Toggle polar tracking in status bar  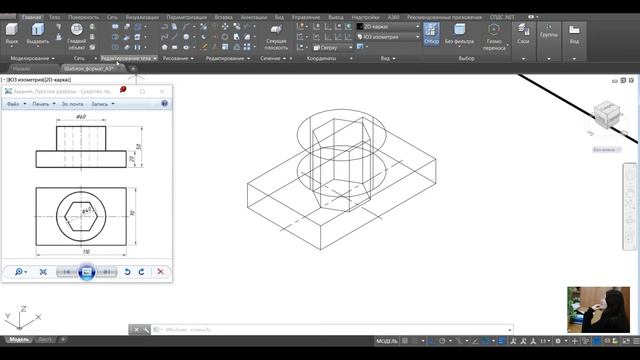[x=442, y=341]
